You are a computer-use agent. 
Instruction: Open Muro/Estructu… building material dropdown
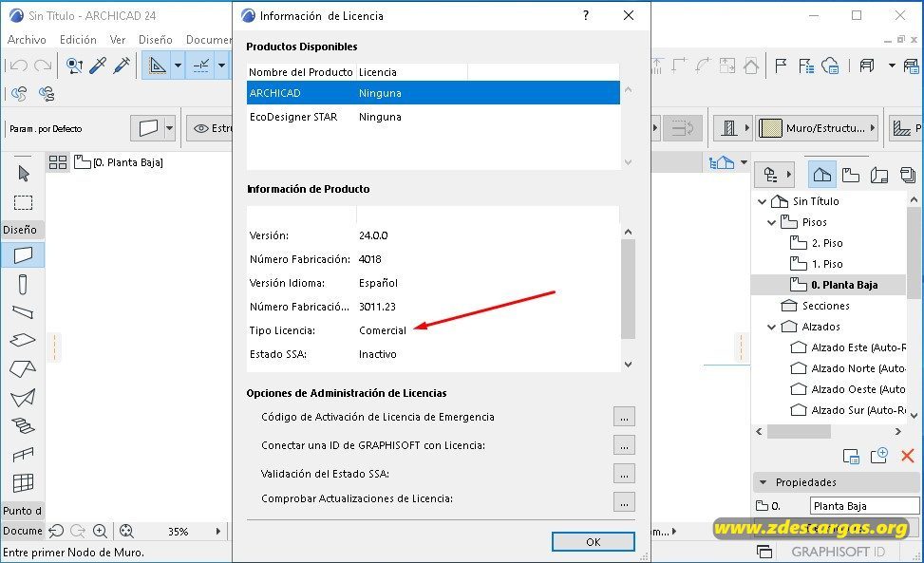point(818,128)
